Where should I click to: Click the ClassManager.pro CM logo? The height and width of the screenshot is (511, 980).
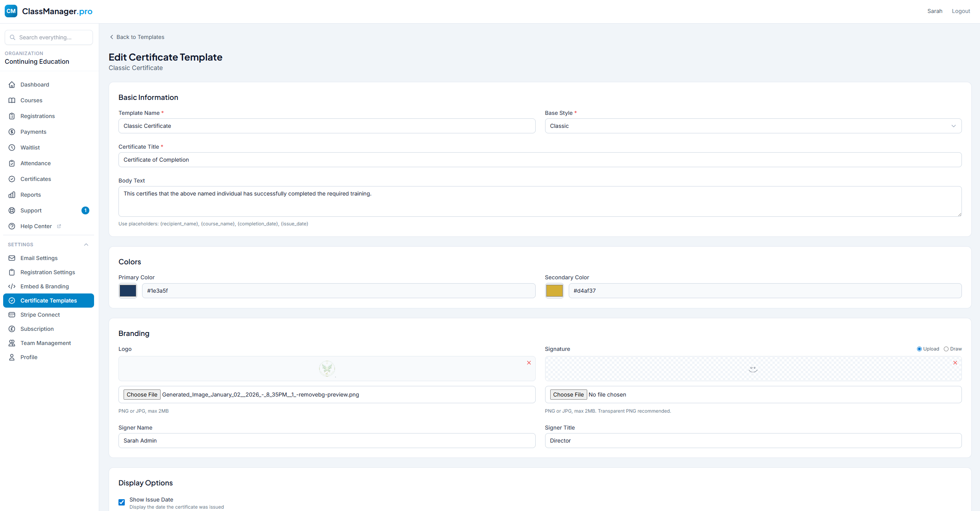pyautogui.click(x=11, y=11)
